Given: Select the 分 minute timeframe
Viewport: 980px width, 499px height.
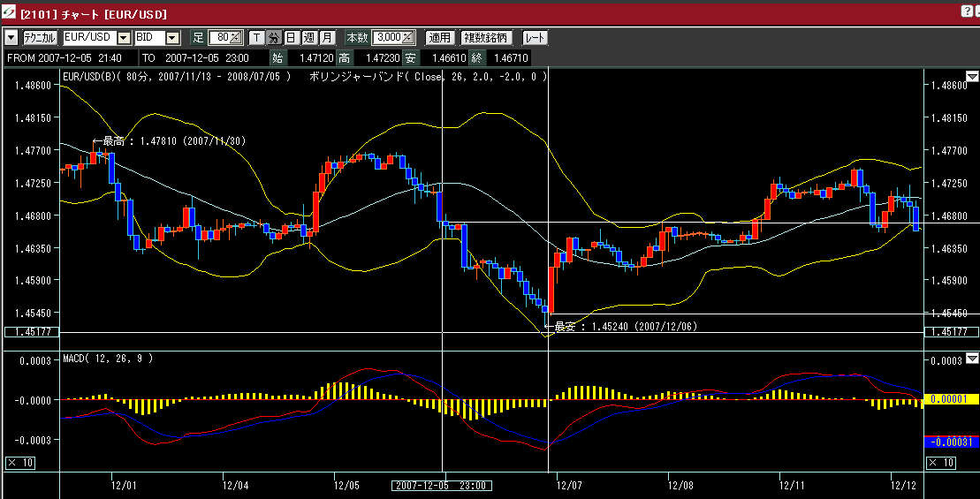Looking at the screenshot, I should tap(274, 37).
